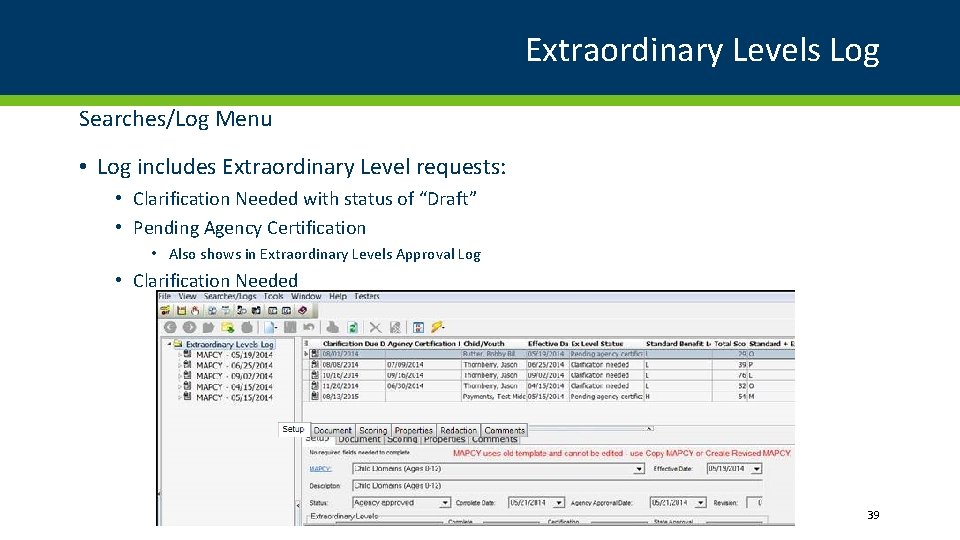This screenshot has width=960, height=540.
Task: Click the Revision number field
Action: tap(754, 503)
